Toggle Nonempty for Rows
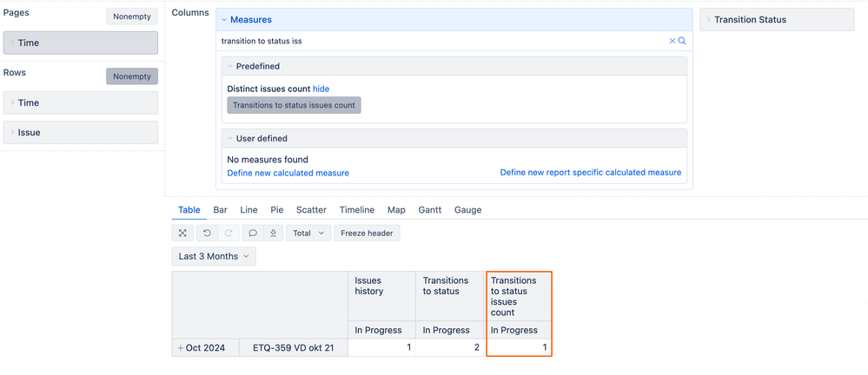This screenshot has height=375, width=868. (x=132, y=76)
